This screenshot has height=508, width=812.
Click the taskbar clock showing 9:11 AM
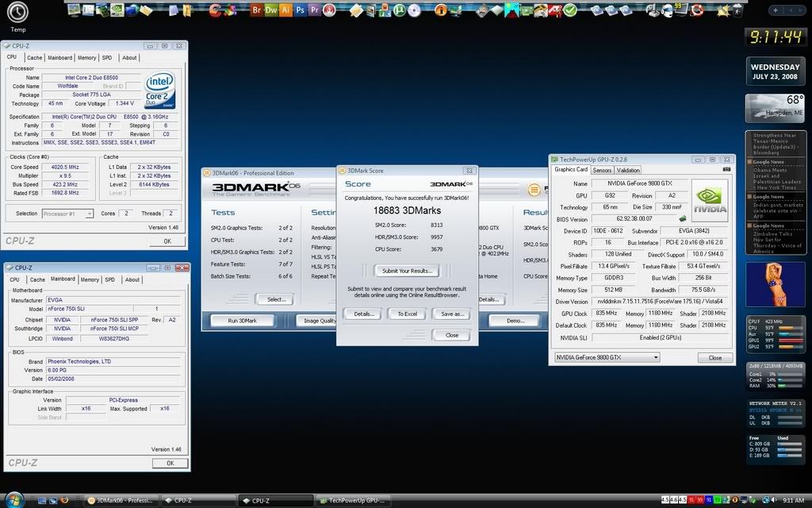[793, 500]
